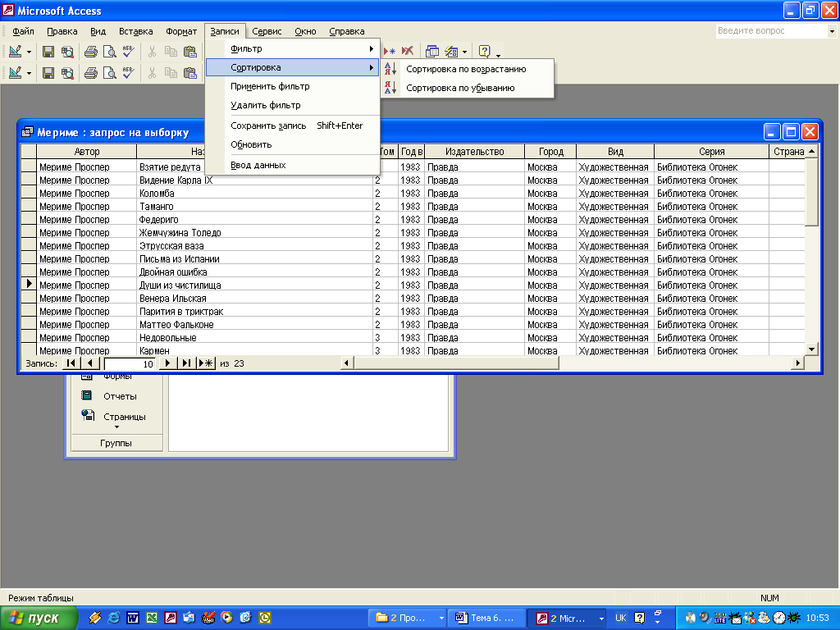Image resolution: width=840 pixels, height=630 pixels.
Task: Go to last record button
Action: (186, 363)
